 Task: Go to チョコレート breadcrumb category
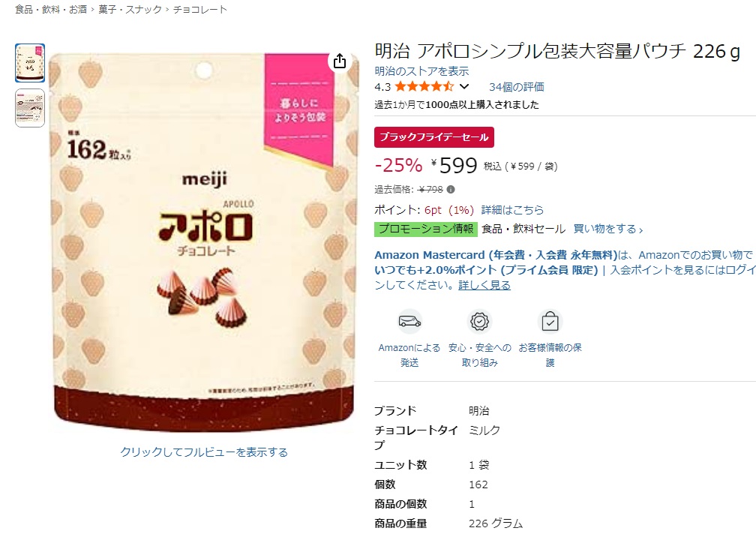point(199,9)
